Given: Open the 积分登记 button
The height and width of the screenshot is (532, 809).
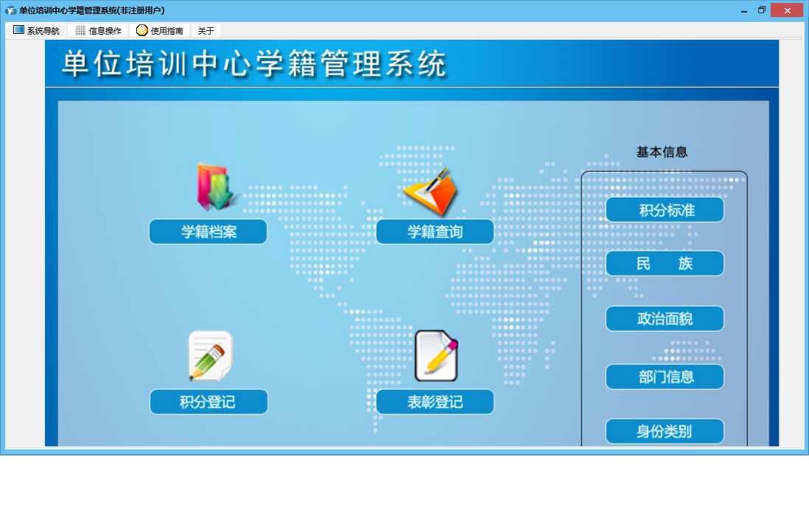Looking at the screenshot, I should tap(209, 402).
